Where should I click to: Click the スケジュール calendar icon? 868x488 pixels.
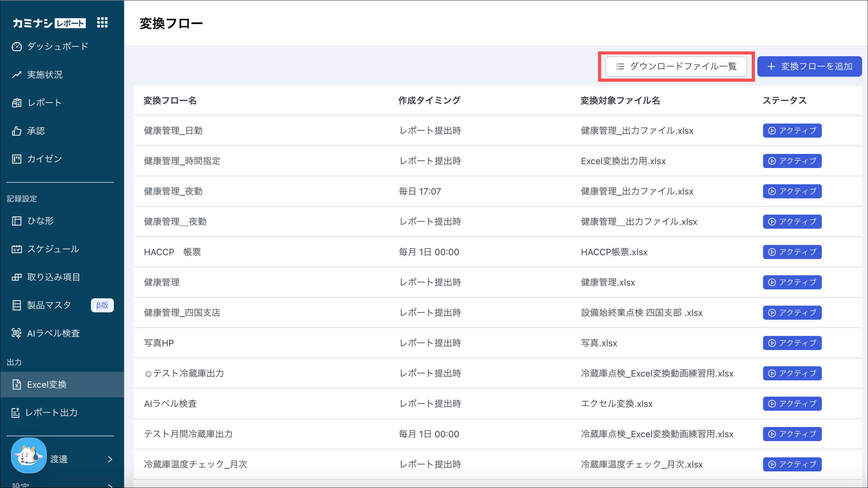[x=17, y=249]
